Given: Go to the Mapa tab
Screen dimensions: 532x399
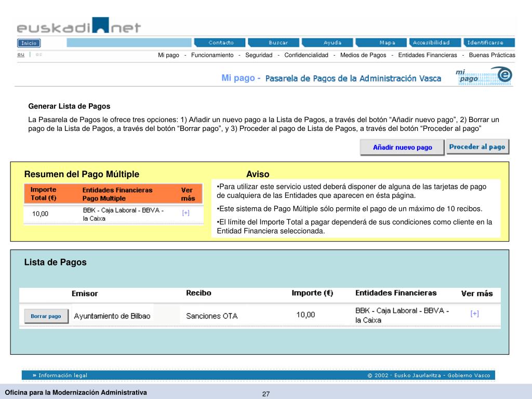Looking at the screenshot, I should (387, 43).
